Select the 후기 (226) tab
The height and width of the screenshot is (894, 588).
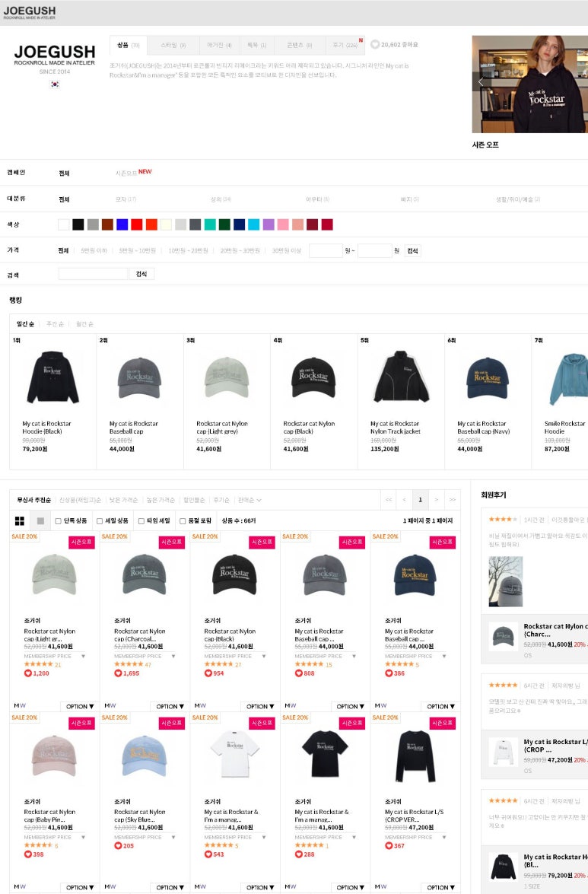click(345, 45)
